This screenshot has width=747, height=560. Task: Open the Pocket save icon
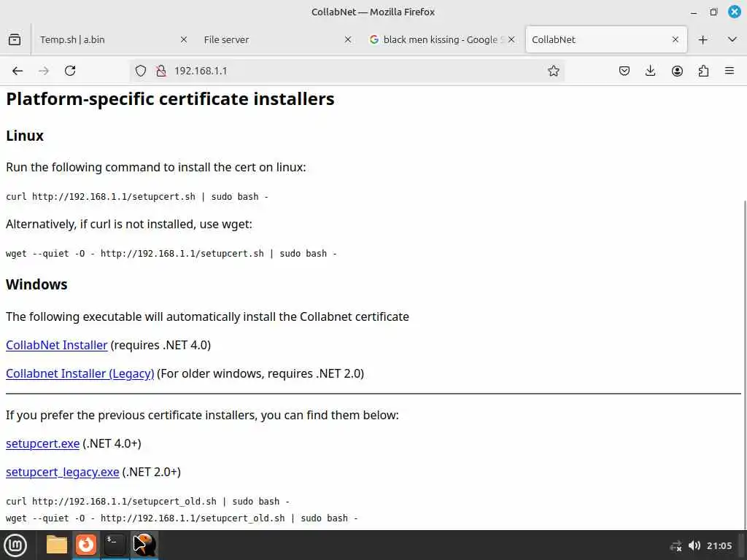click(x=624, y=71)
